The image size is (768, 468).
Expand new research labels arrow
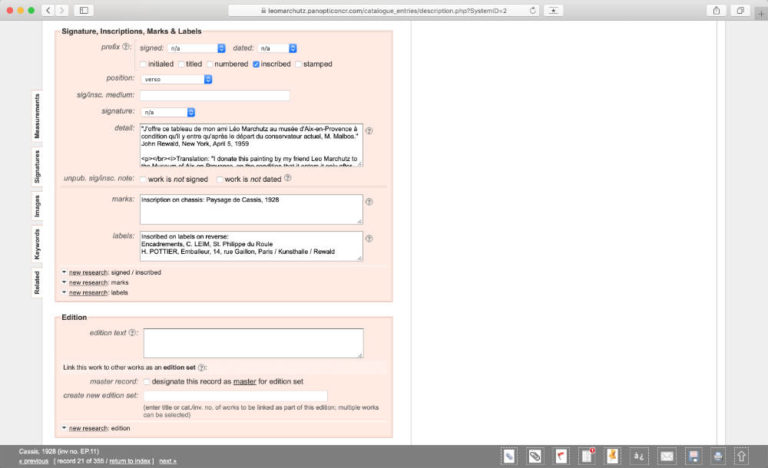pos(64,292)
